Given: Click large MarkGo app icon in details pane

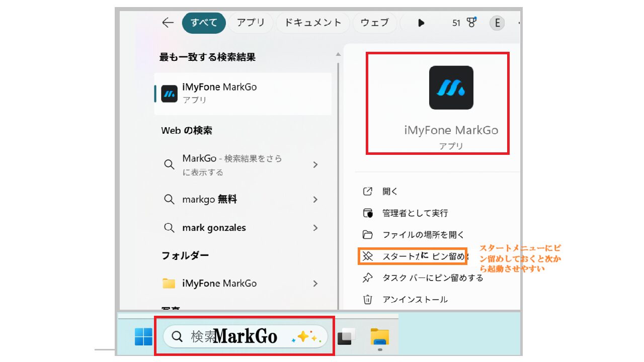Looking at the screenshot, I should point(451,87).
